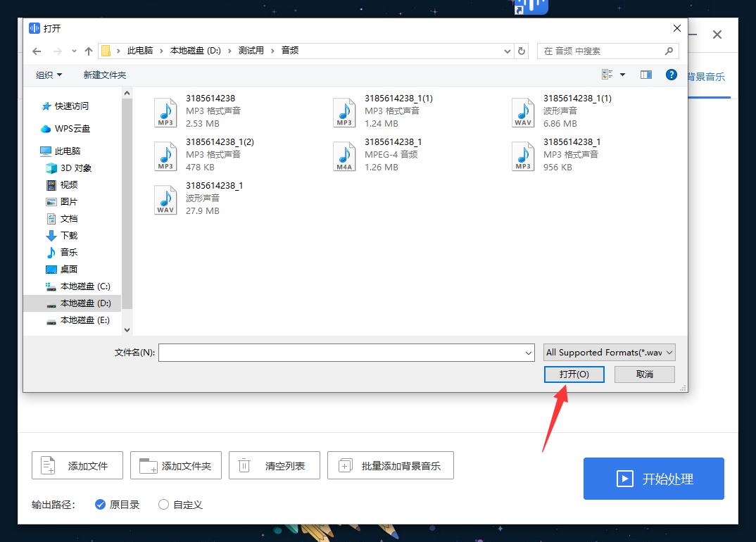Click the 添加文件夹 add folder icon
The width and height of the screenshot is (756, 542).
(x=146, y=465)
